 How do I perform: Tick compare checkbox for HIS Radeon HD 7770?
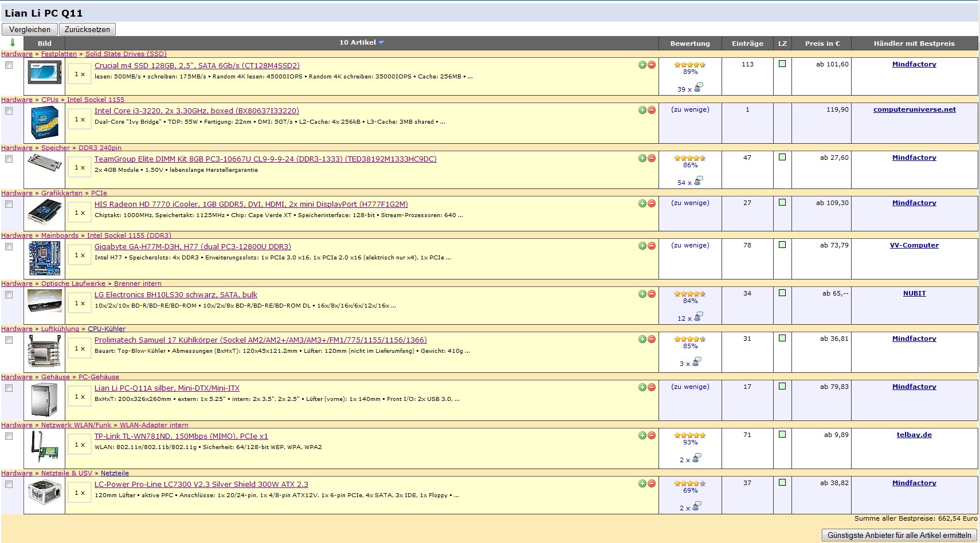(x=9, y=204)
